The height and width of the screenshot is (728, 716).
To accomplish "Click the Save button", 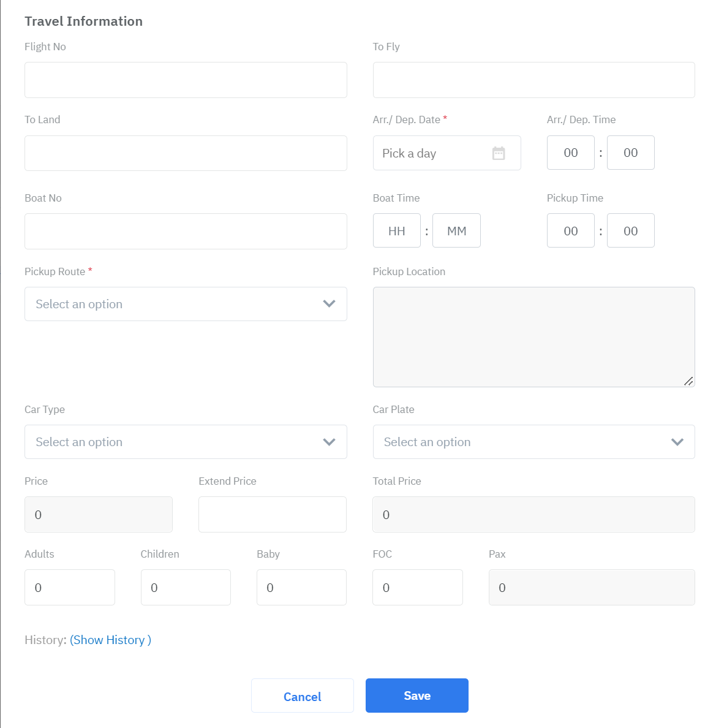I will (x=416, y=696).
